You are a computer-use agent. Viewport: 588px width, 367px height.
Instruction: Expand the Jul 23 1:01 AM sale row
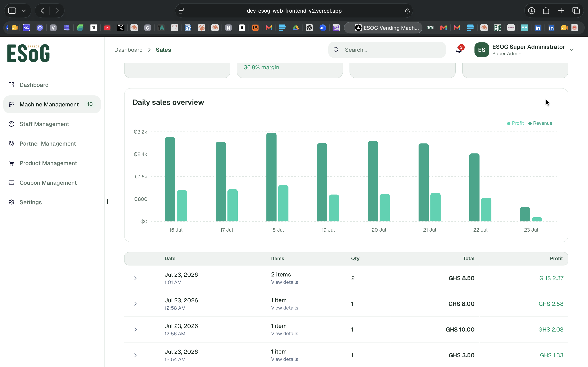click(136, 278)
